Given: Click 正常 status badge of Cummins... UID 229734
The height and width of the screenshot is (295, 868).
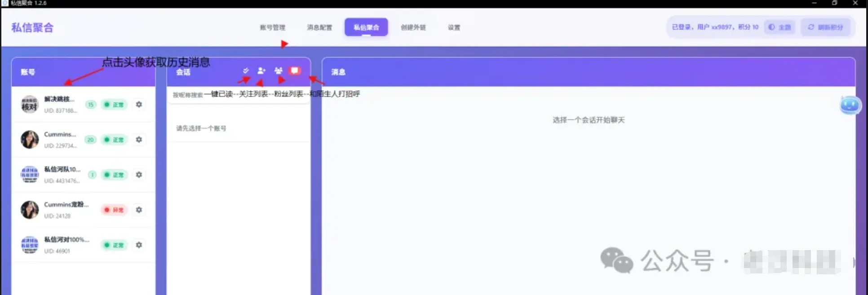Looking at the screenshot, I should pos(115,140).
